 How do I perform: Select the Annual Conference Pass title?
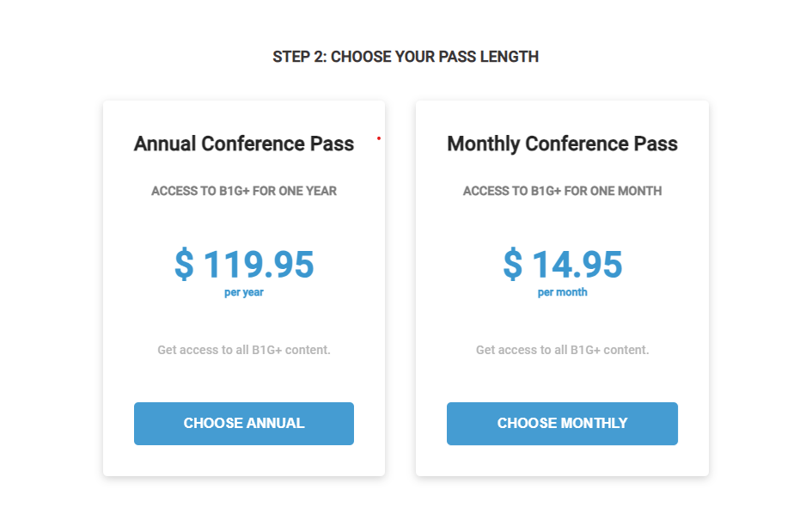point(244,144)
